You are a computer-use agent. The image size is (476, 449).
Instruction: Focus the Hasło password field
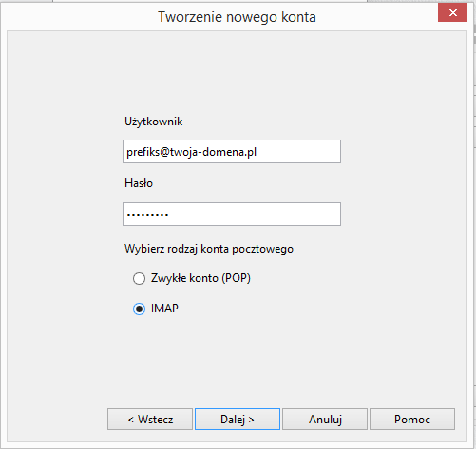pos(232,215)
